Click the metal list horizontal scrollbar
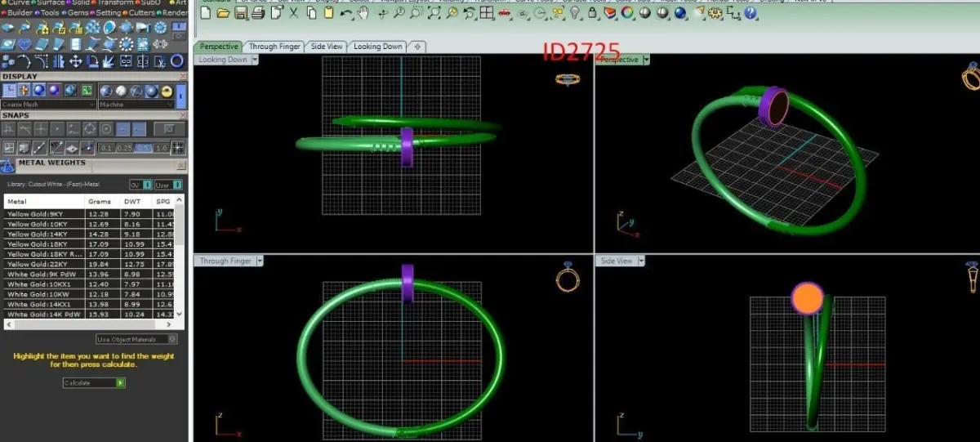Image resolution: width=980 pixels, height=442 pixels. (x=90, y=324)
